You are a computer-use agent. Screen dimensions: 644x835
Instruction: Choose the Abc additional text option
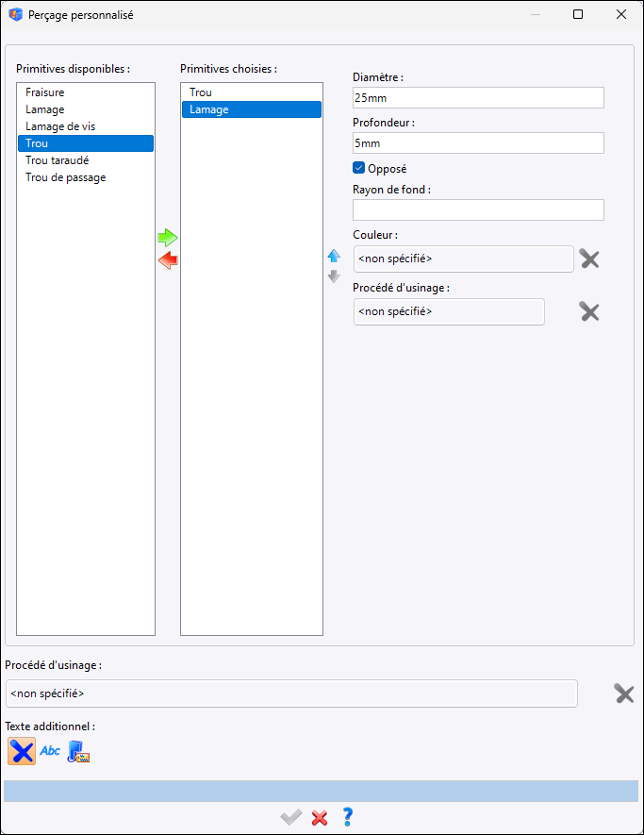[50, 751]
